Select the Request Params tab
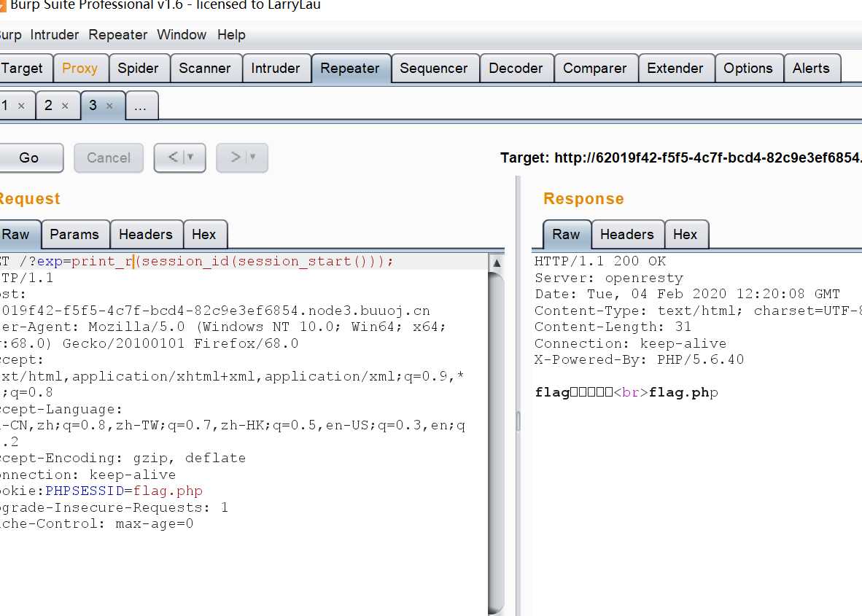The height and width of the screenshot is (616, 862). pos(74,235)
